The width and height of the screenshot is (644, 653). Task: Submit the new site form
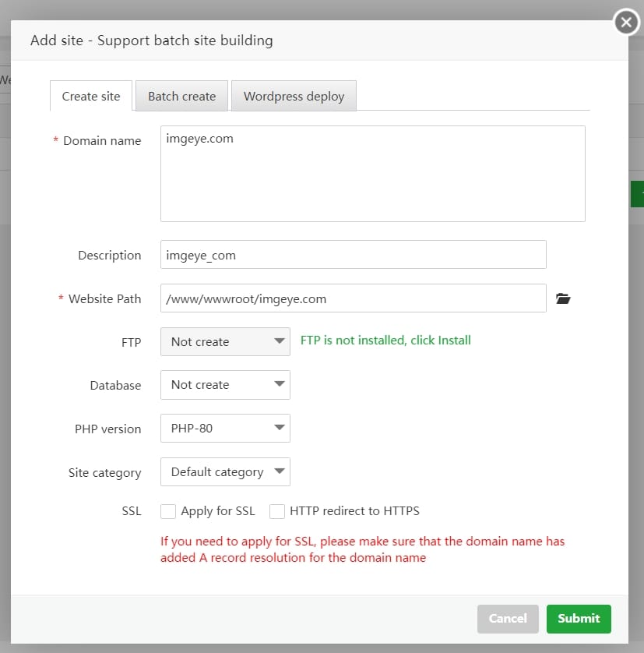[579, 619]
